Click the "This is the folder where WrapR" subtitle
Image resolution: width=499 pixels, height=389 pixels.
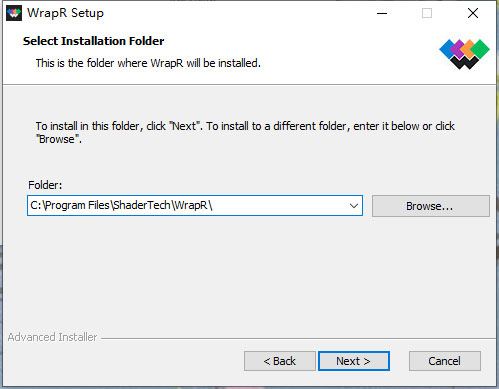148,63
